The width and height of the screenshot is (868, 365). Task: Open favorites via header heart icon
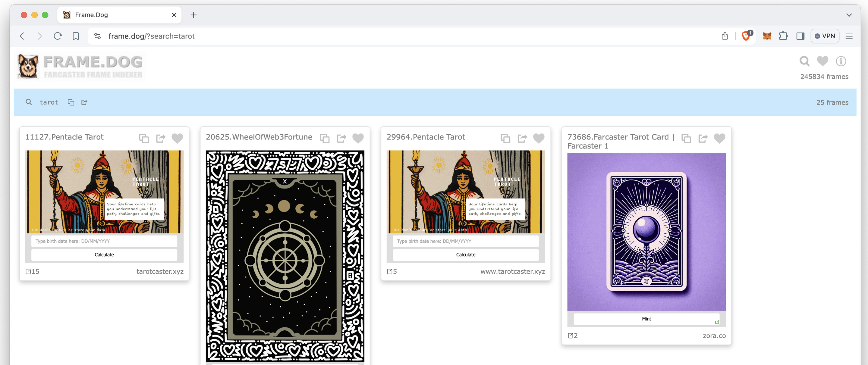point(822,61)
